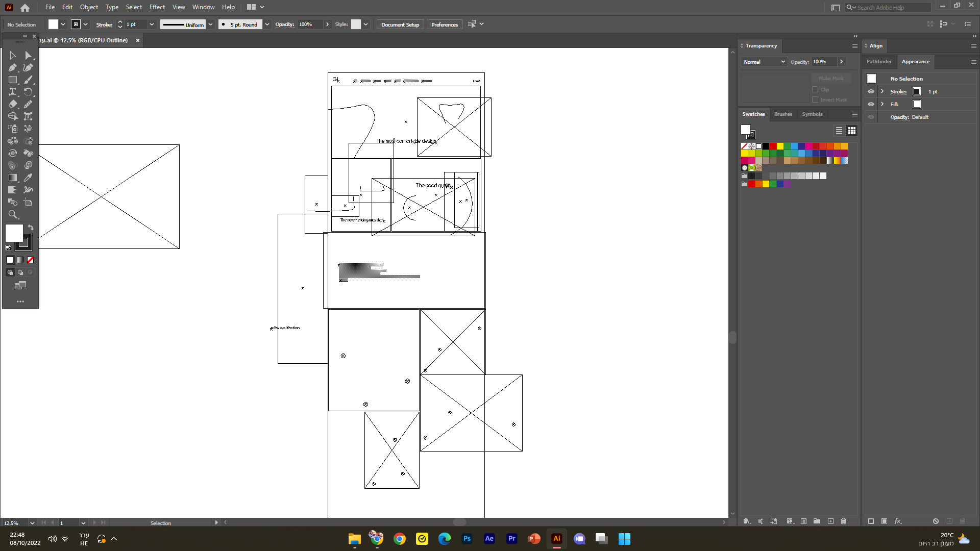Expand the Stroke row in Appearance
Screen dimensions: 980x551
(882, 91)
